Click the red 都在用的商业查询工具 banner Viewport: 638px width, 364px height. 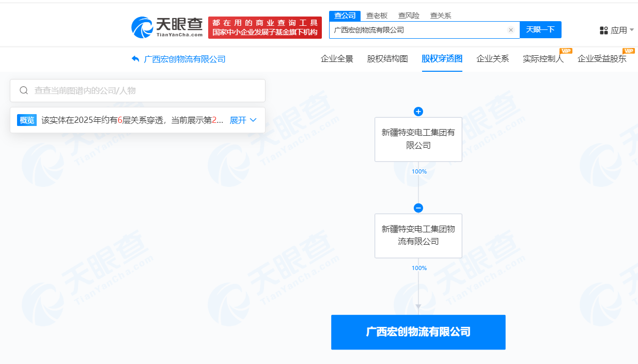[x=265, y=27]
